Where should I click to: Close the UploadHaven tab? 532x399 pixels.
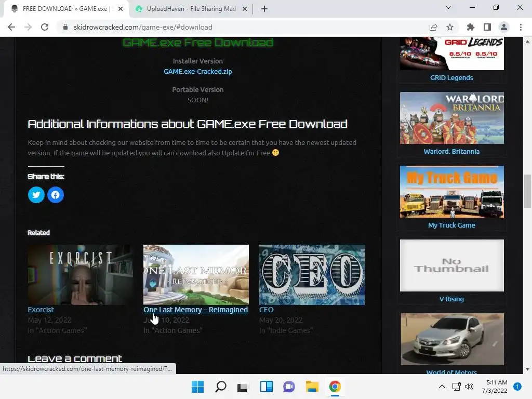tap(245, 9)
